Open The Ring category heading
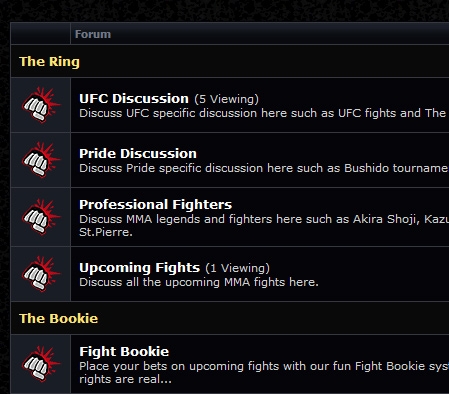449x394 pixels. click(x=49, y=62)
